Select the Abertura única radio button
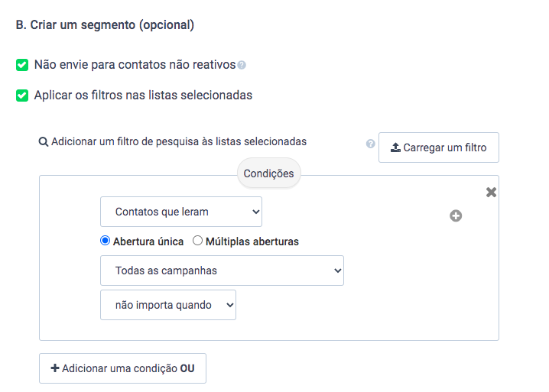 click(x=105, y=241)
